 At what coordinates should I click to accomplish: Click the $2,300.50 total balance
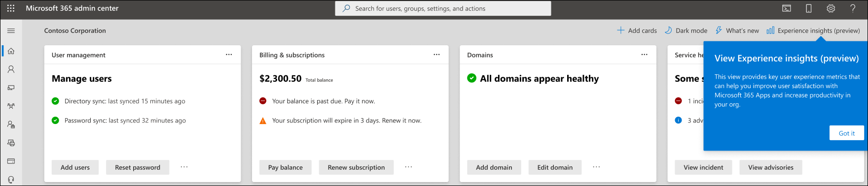(x=280, y=79)
